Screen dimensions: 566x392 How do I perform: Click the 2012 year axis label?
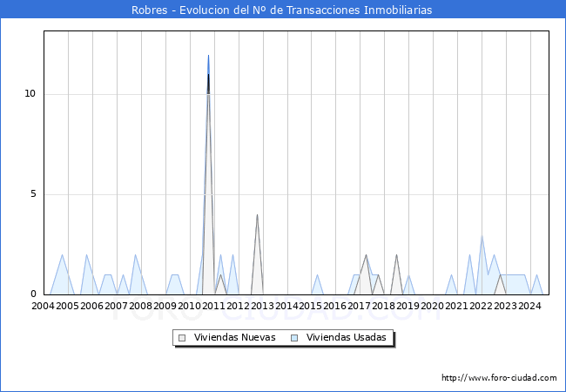click(x=238, y=306)
